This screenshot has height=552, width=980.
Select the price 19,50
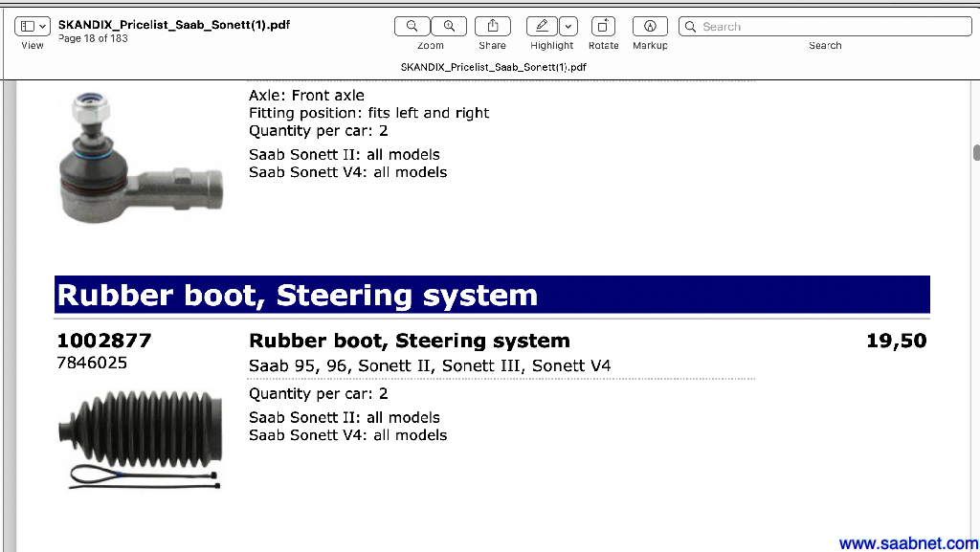point(896,341)
